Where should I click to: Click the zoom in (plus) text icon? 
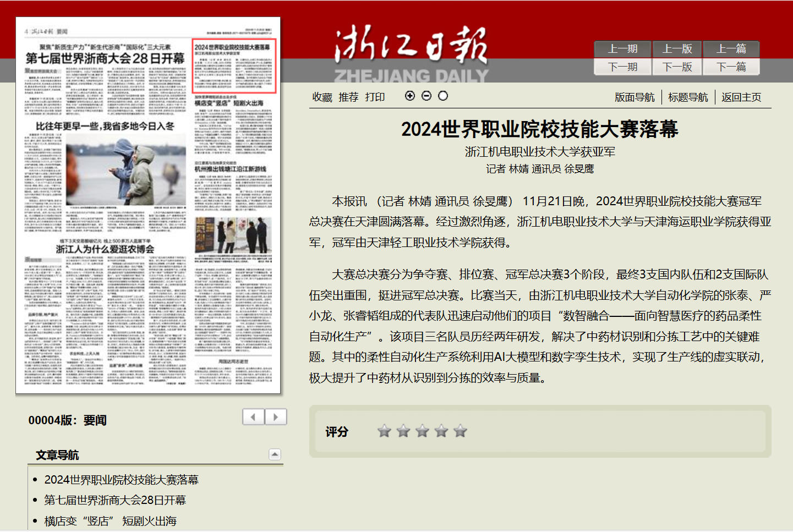click(410, 96)
